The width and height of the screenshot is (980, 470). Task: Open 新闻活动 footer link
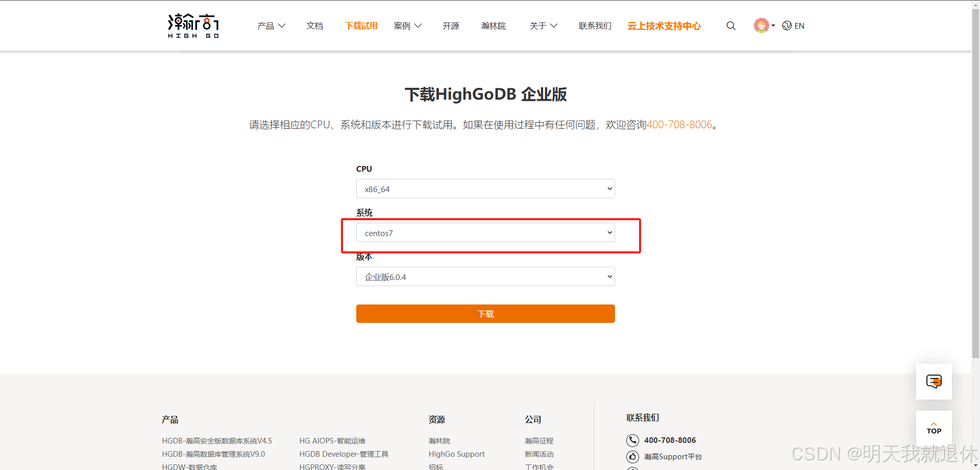coord(539,454)
